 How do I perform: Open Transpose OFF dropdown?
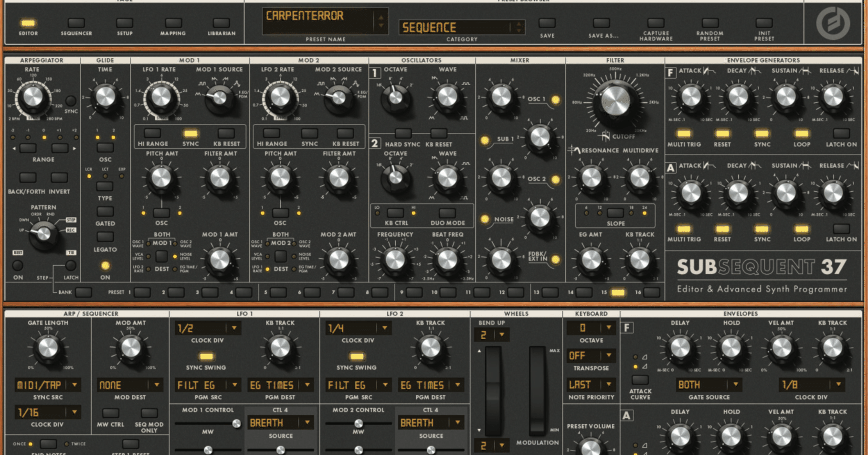[x=591, y=356]
